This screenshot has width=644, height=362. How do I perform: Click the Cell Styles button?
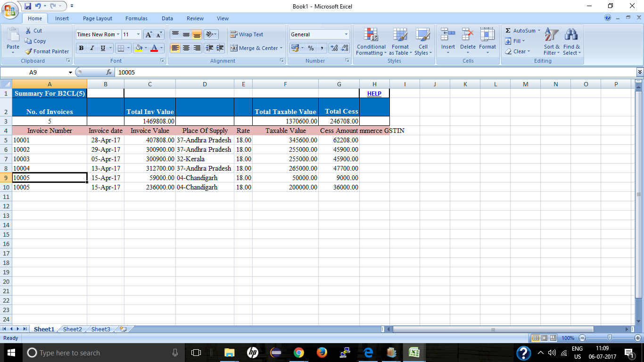point(423,42)
